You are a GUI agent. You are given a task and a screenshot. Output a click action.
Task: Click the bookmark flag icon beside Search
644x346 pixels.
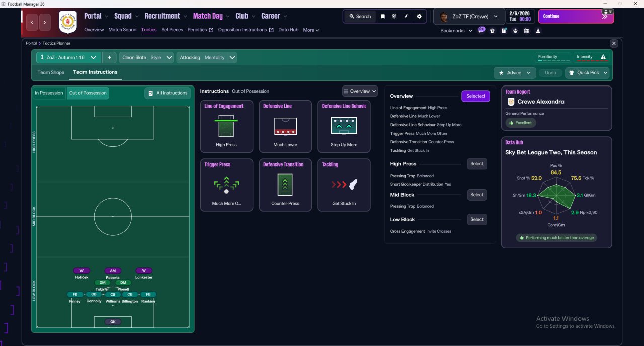tap(383, 16)
